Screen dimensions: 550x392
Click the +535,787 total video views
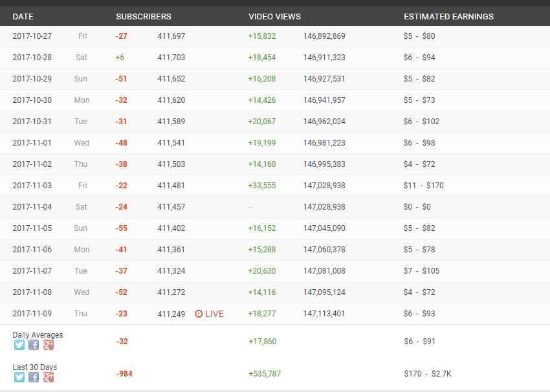[265, 374]
